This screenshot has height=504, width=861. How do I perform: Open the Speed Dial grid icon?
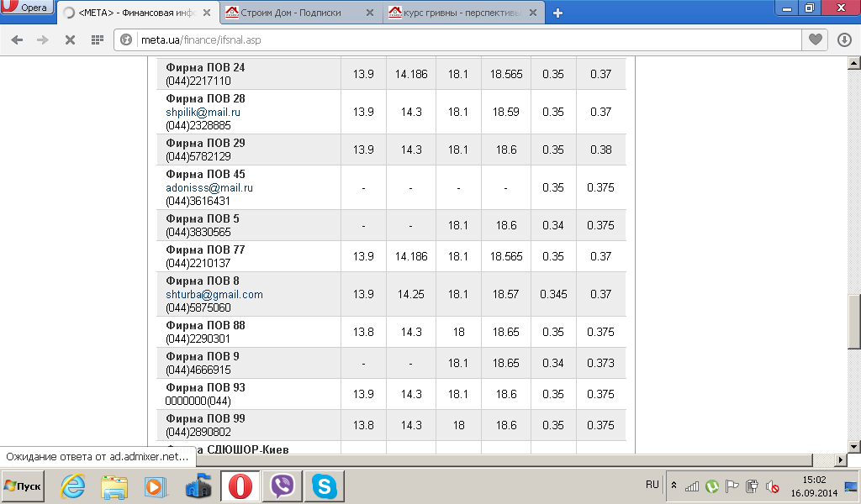[x=98, y=40]
